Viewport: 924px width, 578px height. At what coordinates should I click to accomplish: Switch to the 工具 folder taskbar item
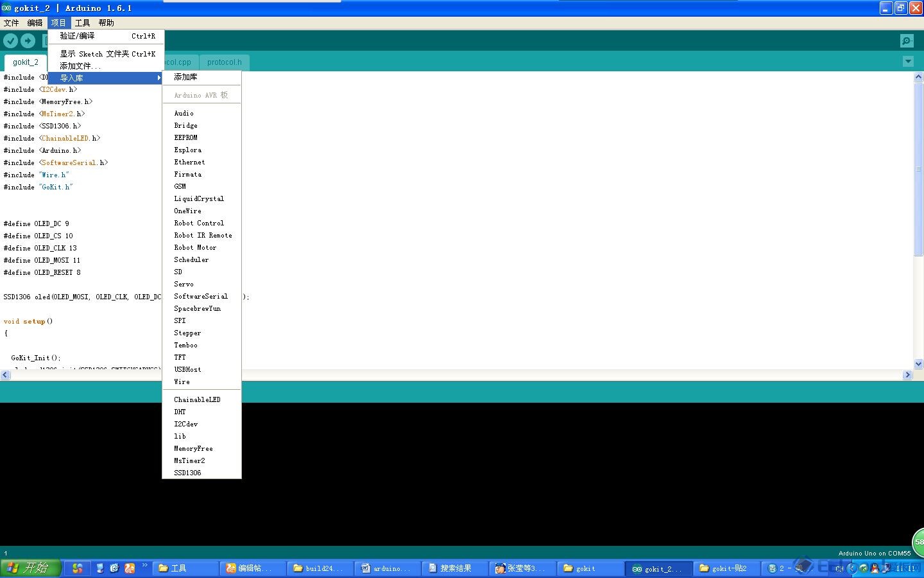(x=186, y=568)
